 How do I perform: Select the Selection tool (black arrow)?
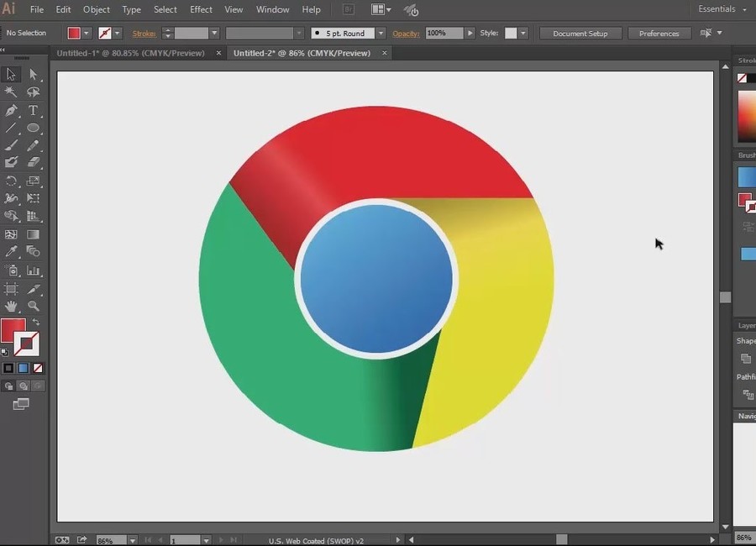tap(11, 74)
